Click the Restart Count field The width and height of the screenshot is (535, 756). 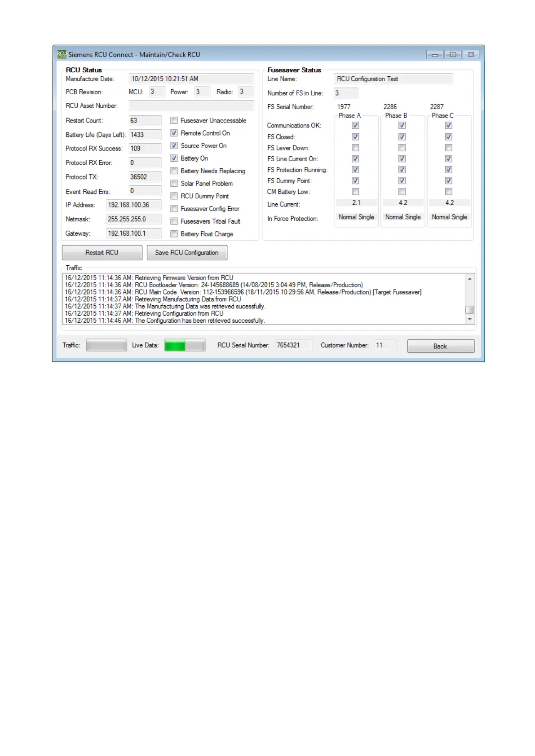[x=145, y=120]
